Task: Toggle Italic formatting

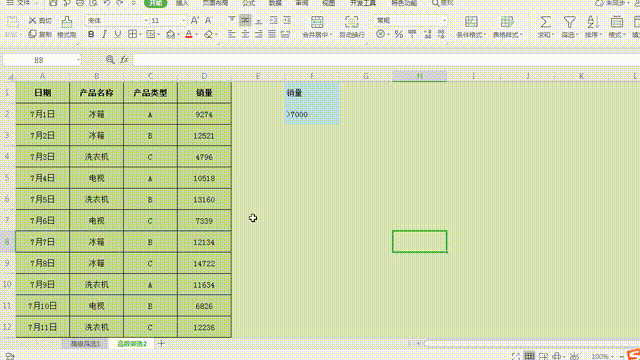Action: (104, 34)
